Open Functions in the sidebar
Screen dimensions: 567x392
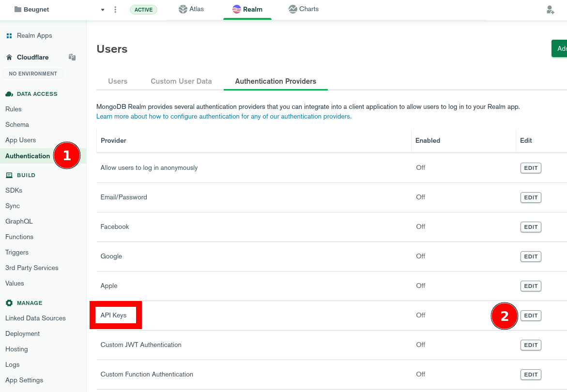(19, 237)
